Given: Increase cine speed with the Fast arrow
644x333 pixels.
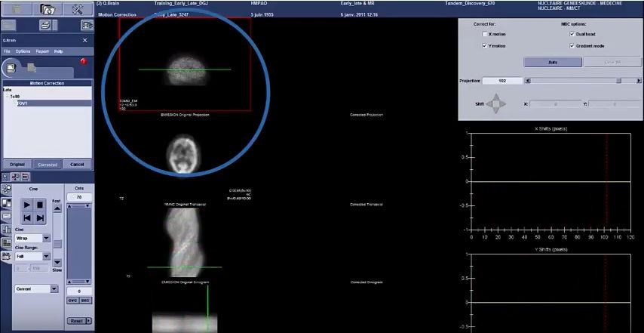Looking at the screenshot, I should tap(57, 208).
